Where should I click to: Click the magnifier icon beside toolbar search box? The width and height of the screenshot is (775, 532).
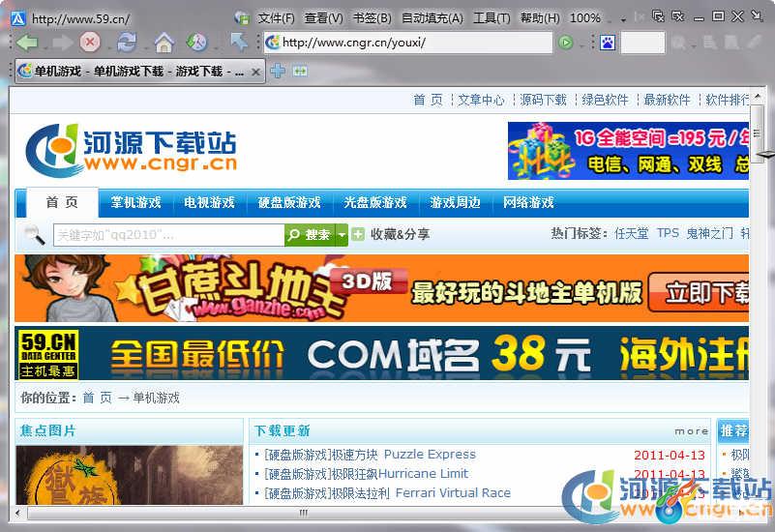[x=678, y=43]
